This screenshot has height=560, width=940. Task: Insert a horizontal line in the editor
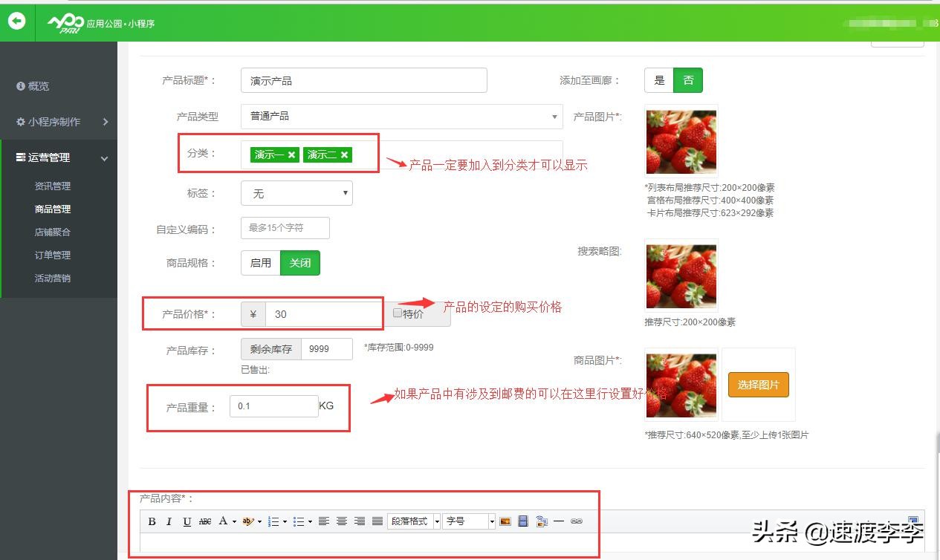pos(558,521)
